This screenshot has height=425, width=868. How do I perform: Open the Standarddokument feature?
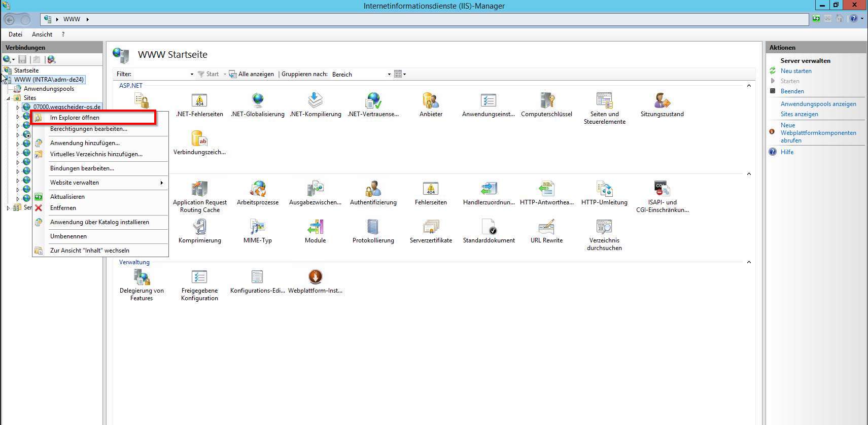click(489, 231)
